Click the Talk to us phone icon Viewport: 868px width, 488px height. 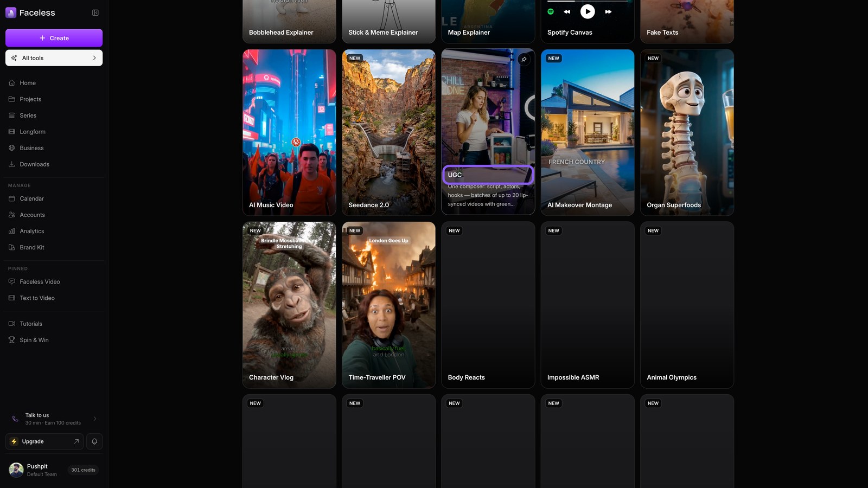pyautogui.click(x=15, y=419)
